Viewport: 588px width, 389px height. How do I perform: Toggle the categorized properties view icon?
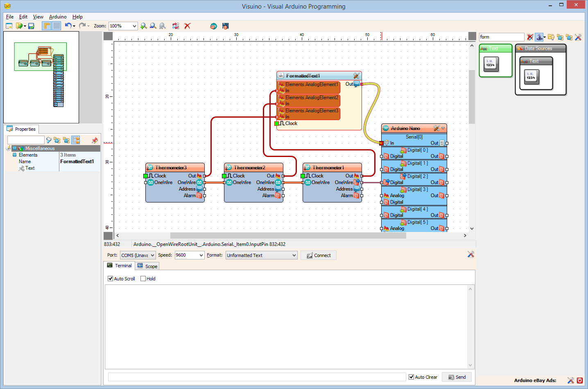pyautogui.click(x=76, y=140)
